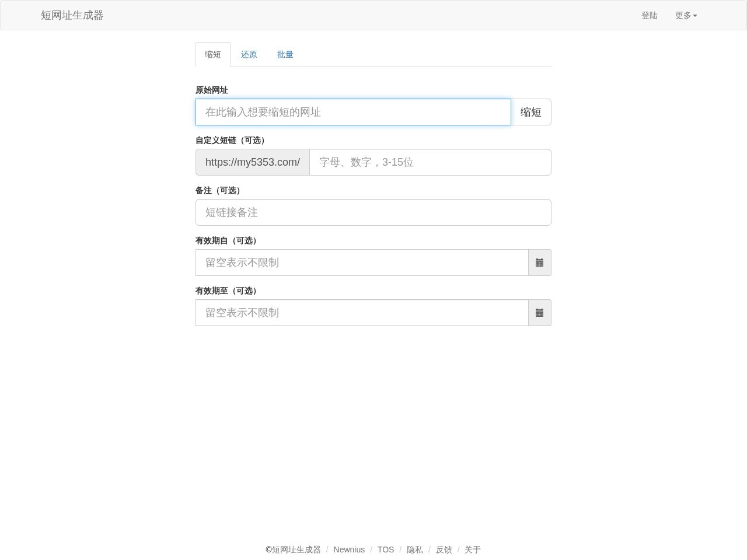Open the TOS footer link
This screenshot has height=560, width=747.
coord(386,549)
